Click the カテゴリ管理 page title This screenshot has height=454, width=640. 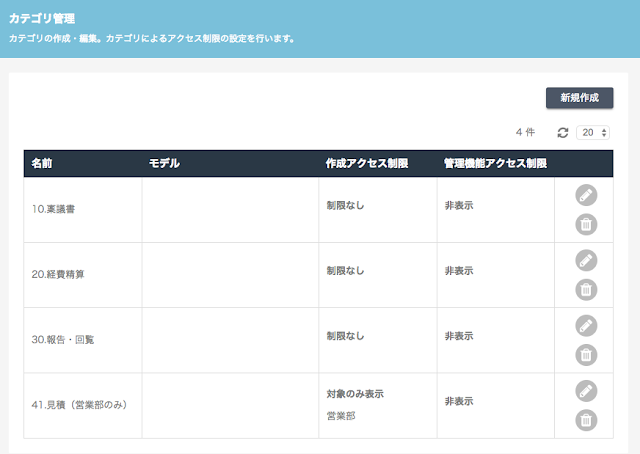(x=42, y=18)
